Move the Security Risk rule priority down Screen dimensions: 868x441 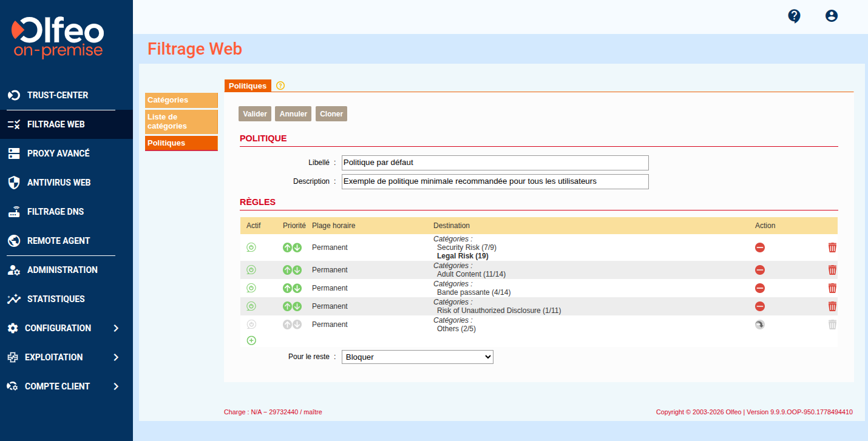(297, 247)
